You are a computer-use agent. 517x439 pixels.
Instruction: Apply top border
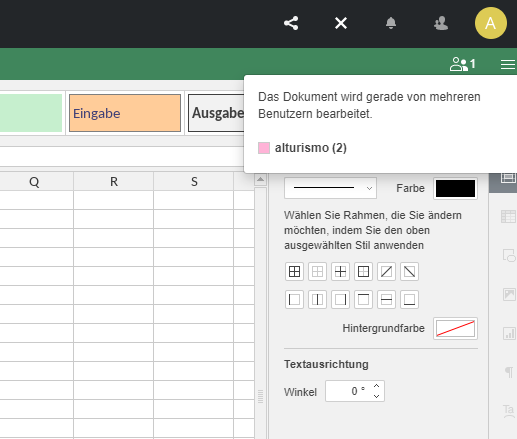[363, 299]
